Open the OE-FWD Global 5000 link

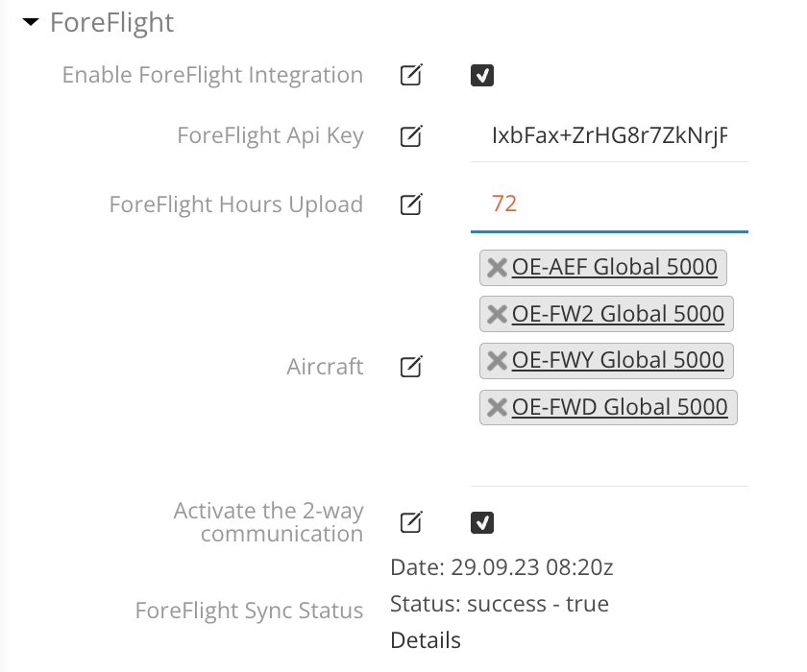[620, 407]
